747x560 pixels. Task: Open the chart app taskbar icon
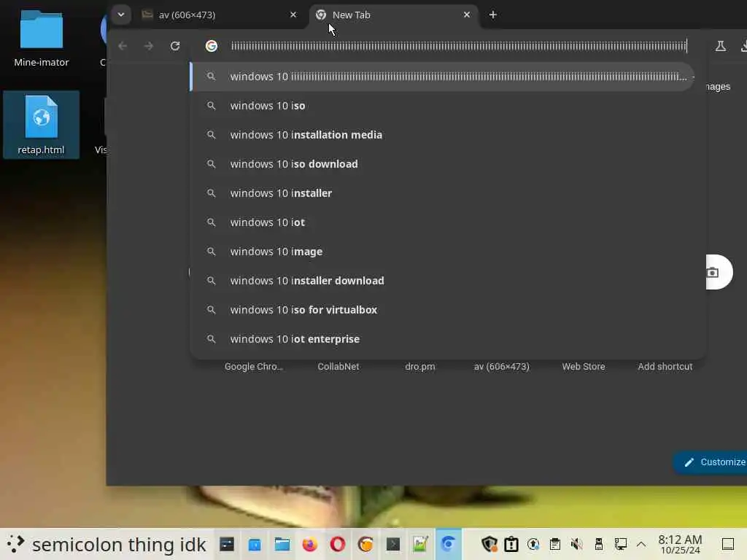pyautogui.click(x=421, y=544)
